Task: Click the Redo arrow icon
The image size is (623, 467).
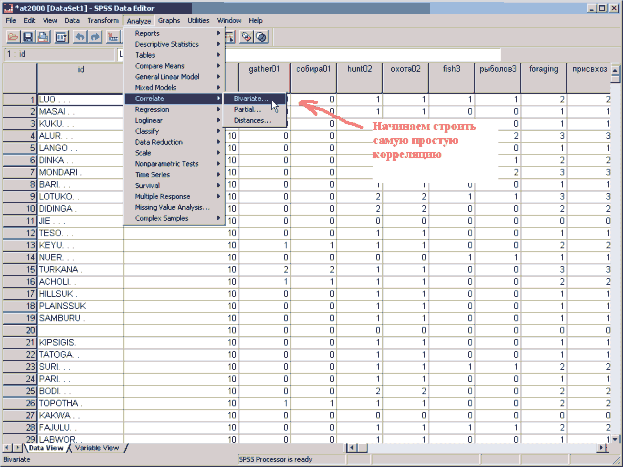Action: coord(97,36)
